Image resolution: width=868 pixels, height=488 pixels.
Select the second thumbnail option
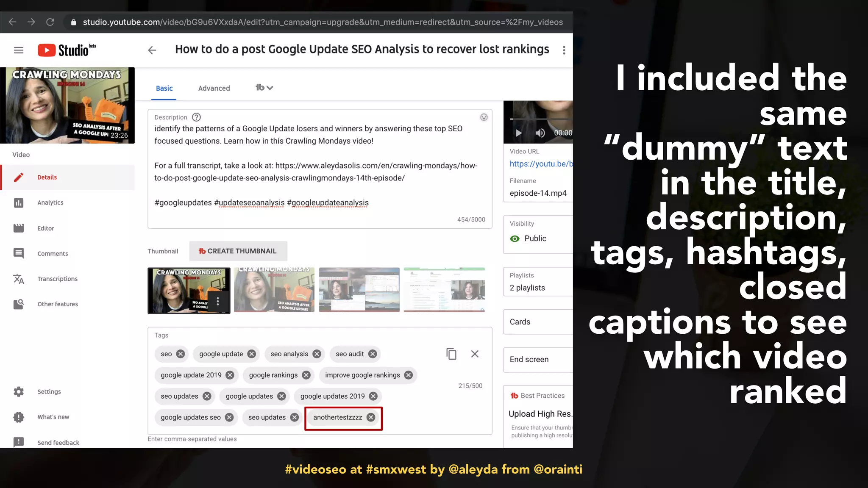pos(274,290)
